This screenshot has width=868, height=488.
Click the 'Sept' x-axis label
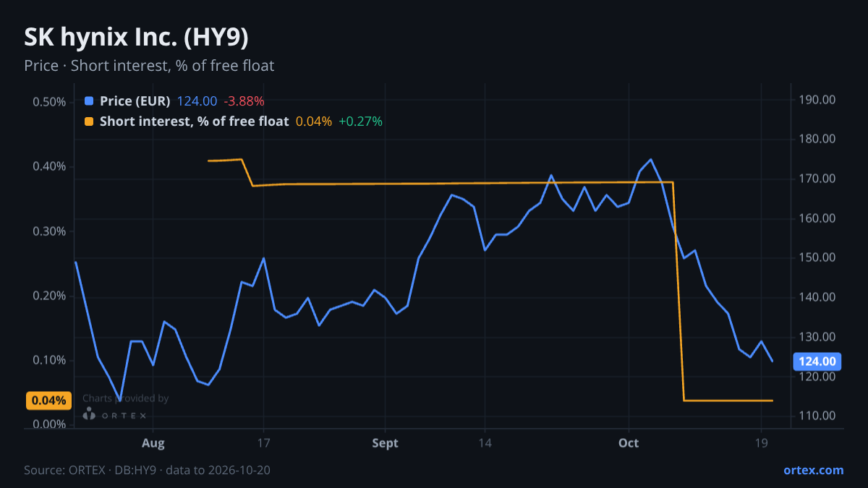386,443
